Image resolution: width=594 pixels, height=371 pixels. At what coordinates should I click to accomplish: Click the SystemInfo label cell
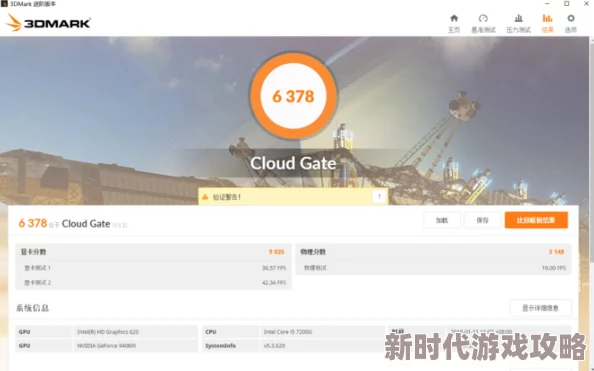click(230, 346)
